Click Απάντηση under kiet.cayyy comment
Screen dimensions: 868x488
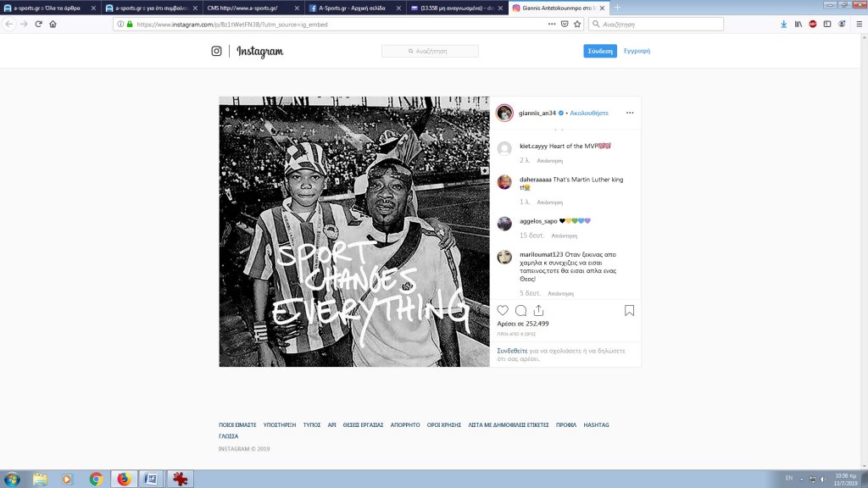pyautogui.click(x=549, y=160)
